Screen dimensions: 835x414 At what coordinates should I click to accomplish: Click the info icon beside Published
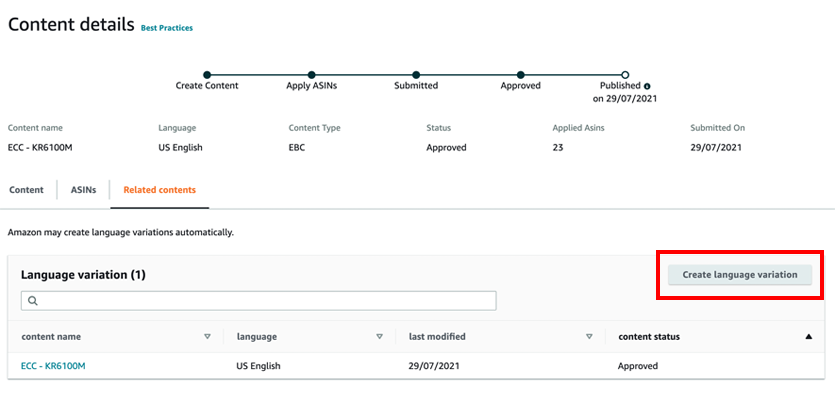(647, 86)
